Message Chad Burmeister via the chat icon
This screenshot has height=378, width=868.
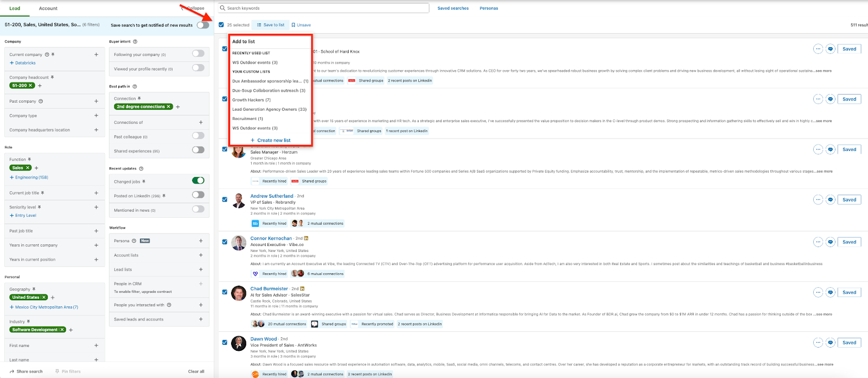point(830,292)
